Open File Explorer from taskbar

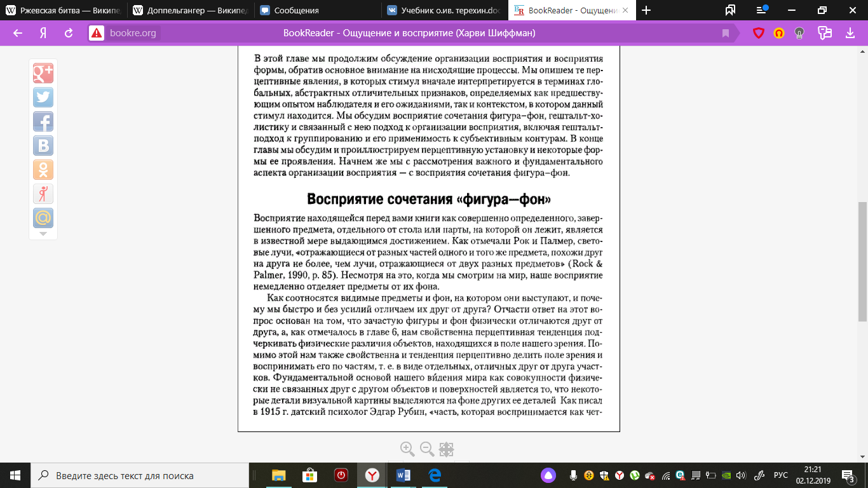click(x=278, y=475)
